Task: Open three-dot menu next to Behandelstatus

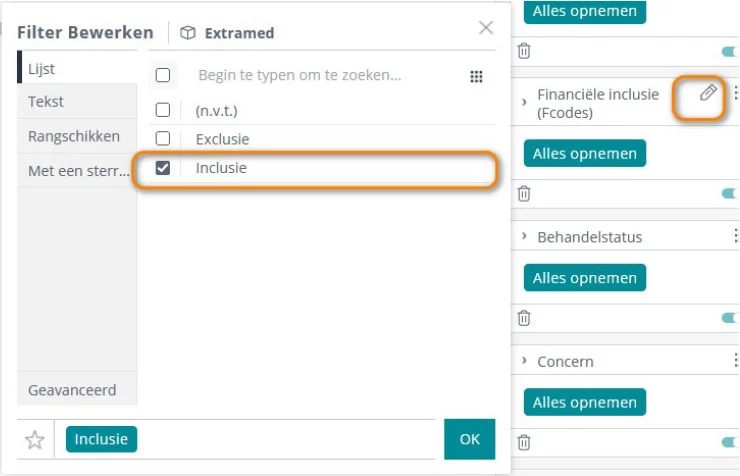Action: (735, 235)
